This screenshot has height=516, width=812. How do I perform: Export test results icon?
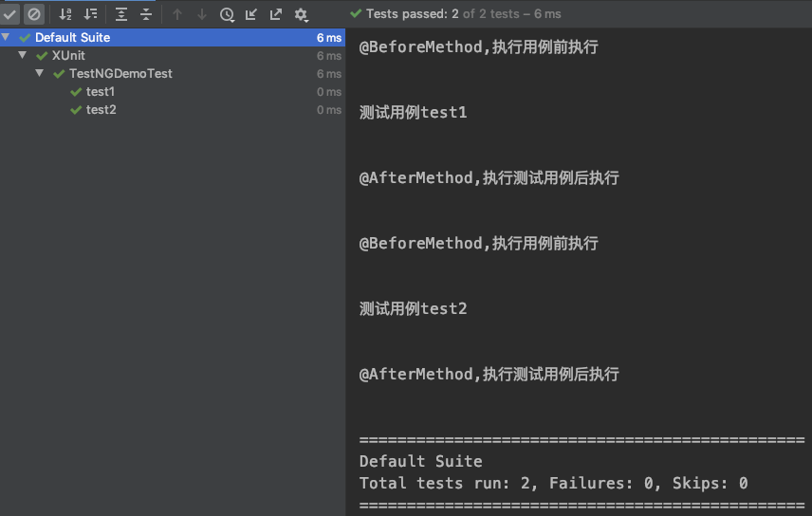[x=276, y=14]
